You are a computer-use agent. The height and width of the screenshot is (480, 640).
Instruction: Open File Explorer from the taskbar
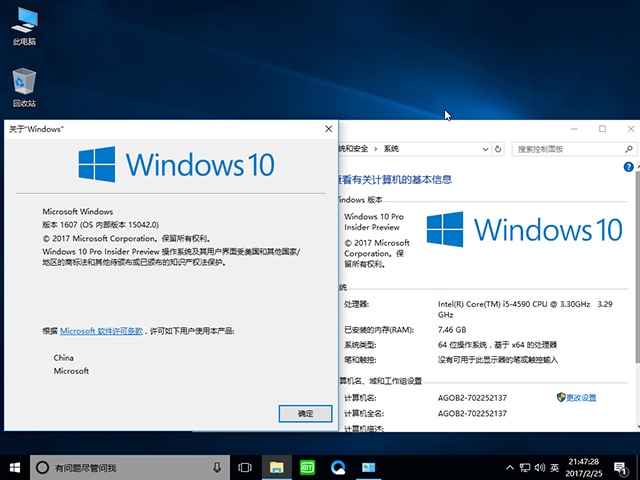[x=277, y=467]
